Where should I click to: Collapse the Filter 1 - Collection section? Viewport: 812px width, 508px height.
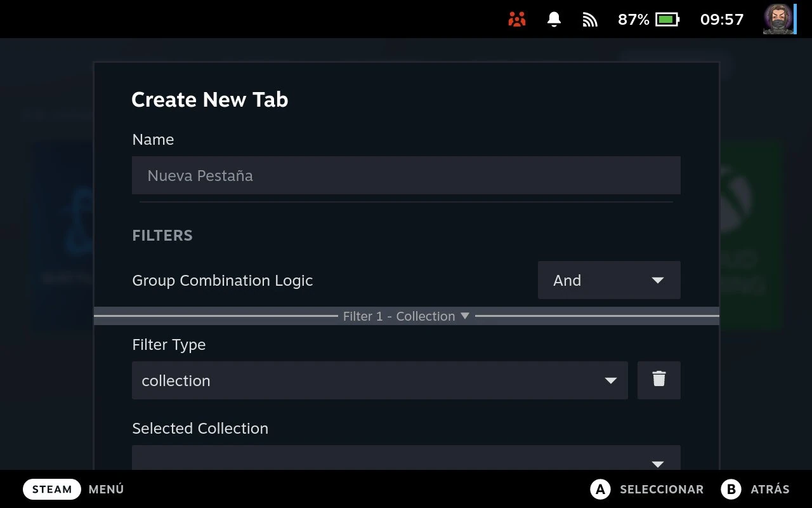click(x=406, y=316)
